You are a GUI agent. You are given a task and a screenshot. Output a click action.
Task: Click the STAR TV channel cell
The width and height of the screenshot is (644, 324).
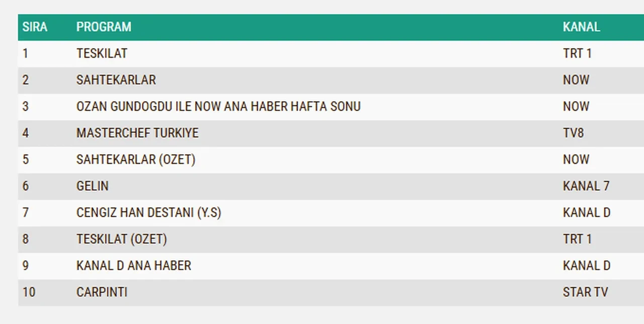pos(585,292)
